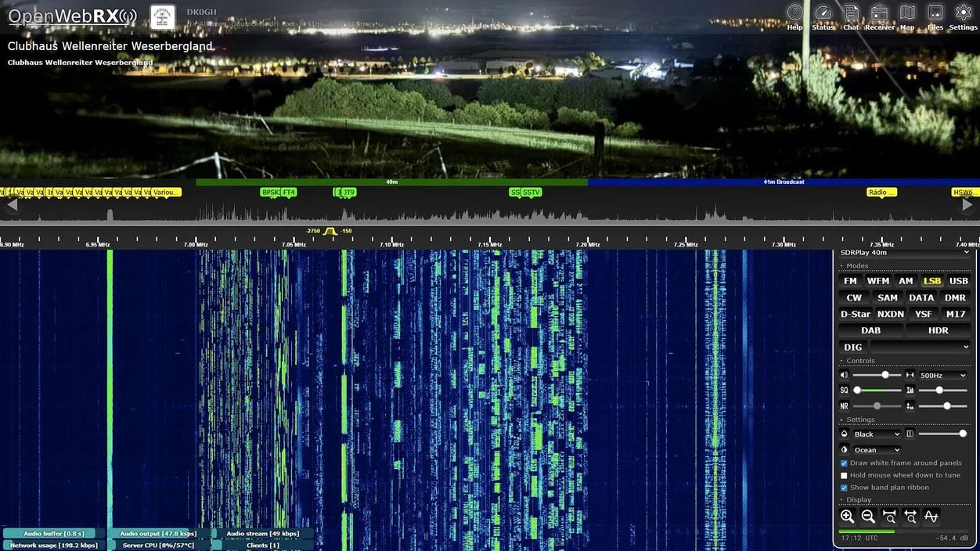980x551 pixels.
Task: Open the 500Hz tuning step dropdown
Action: pyautogui.click(x=943, y=376)
